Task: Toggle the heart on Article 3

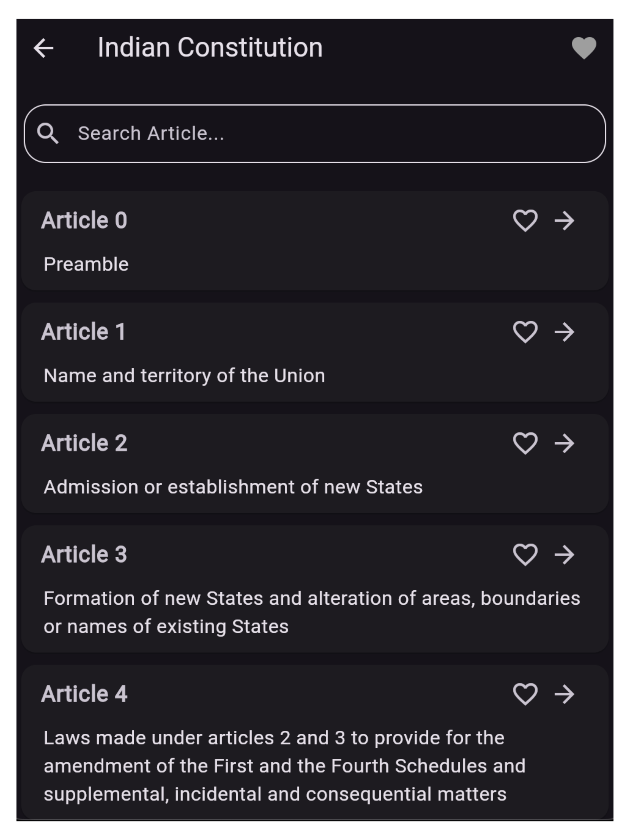Action: coord(525,554)
